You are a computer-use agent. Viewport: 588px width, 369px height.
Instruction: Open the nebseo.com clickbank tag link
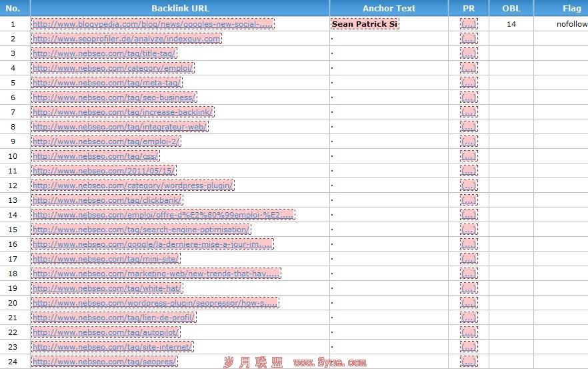tap(107, 200)
